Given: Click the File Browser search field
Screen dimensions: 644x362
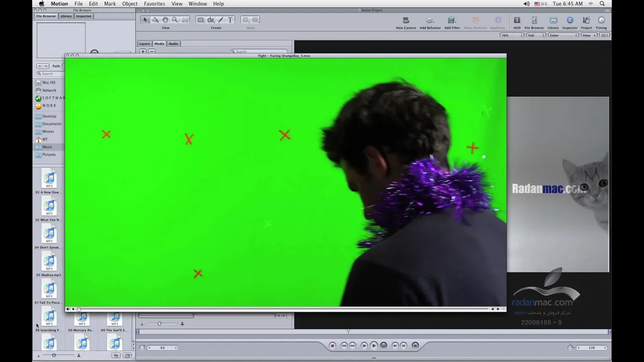Looking at the screenshot, I should click(50, 74).
